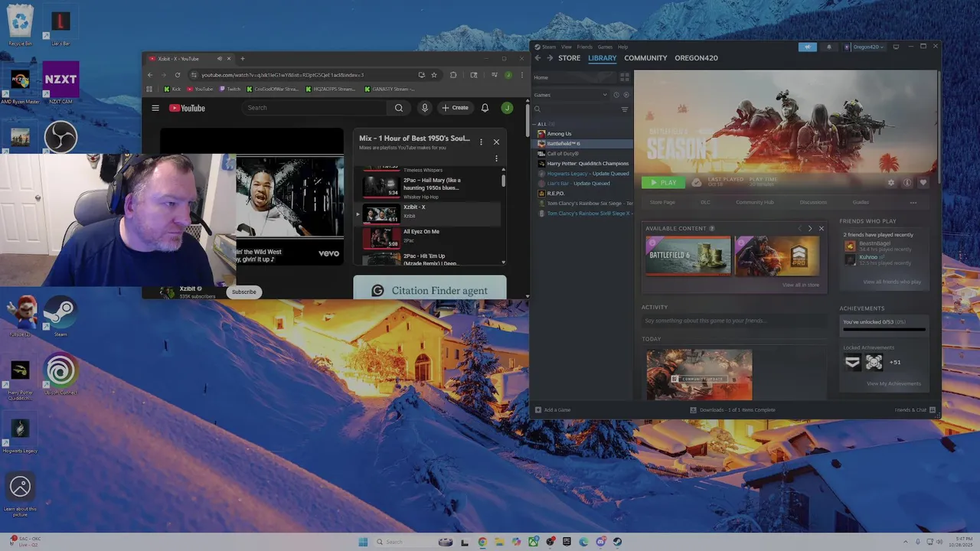The image size is (980, 551).
Task: Mute the Xzibit YouTube tab audio icon
Action: 219,59
